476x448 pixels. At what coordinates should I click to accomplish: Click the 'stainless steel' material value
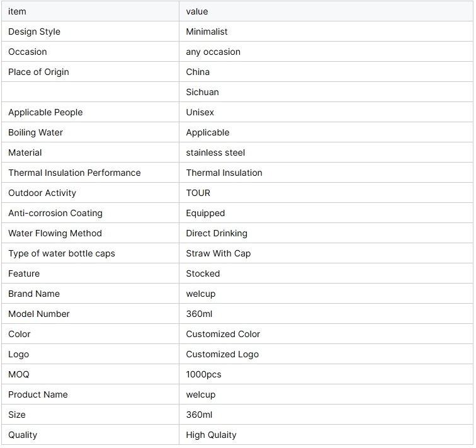(x=215, y=152)
